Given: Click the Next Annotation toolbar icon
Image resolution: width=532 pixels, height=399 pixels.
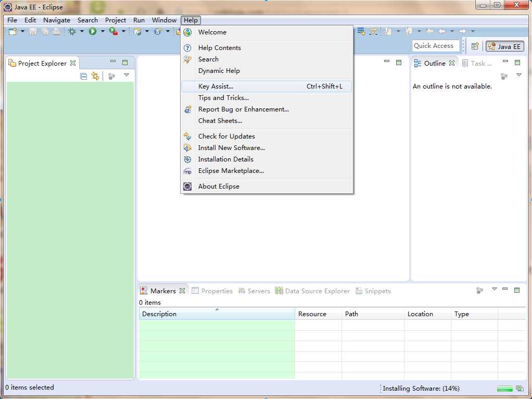Looking at the screenshot, I should [x=387, y=31].
